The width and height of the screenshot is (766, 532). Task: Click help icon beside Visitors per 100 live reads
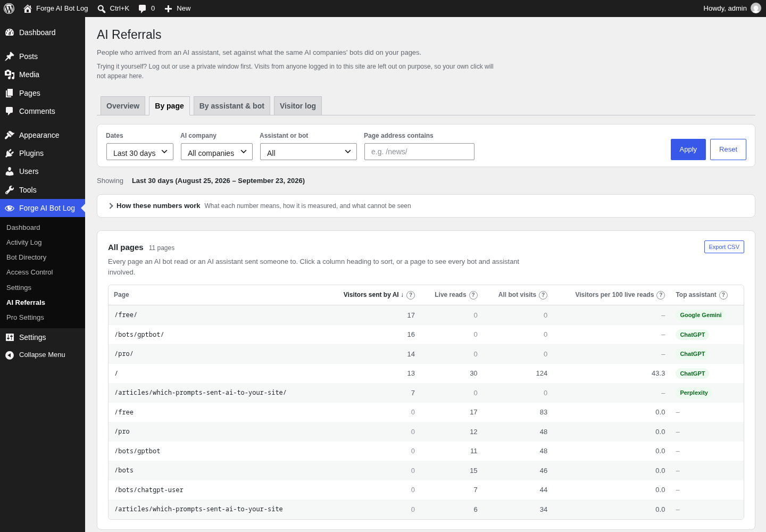click(x=661, y=295)
